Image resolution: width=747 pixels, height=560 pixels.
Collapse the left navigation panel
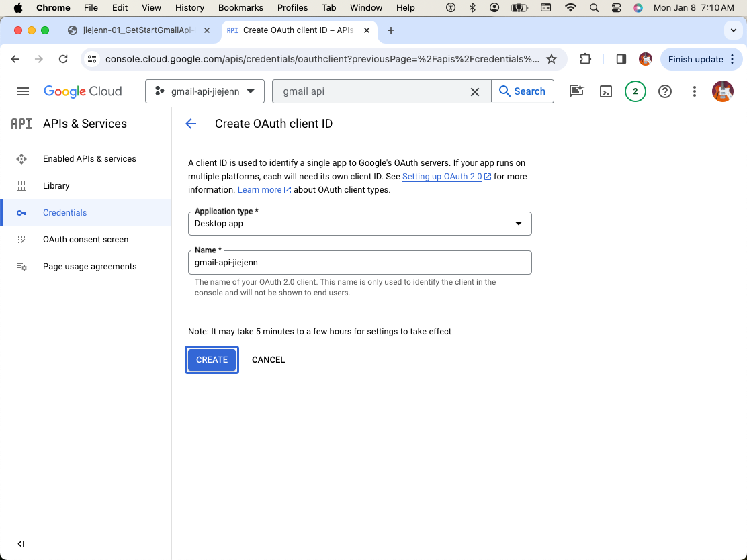click(x=21, y=543)
